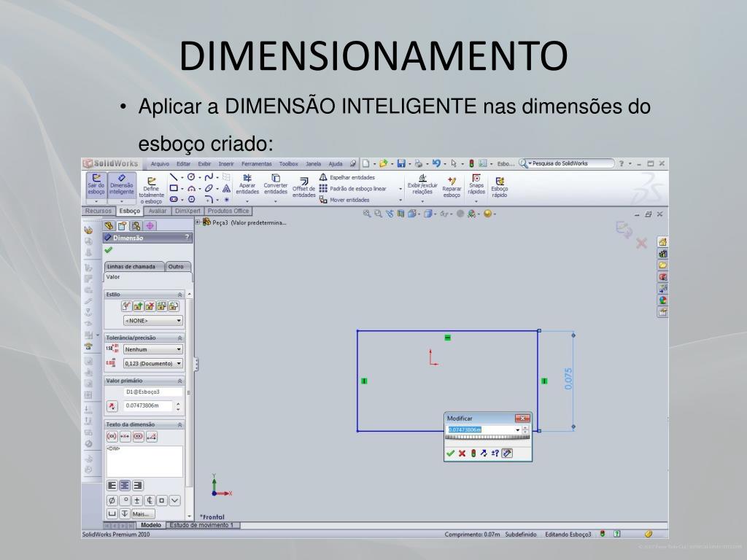
Task: Toggle inspection dimension button
Action: (138, 436)
